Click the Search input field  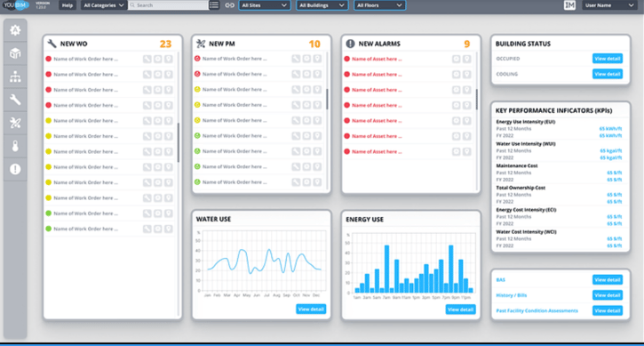click(x=169, y=5)
